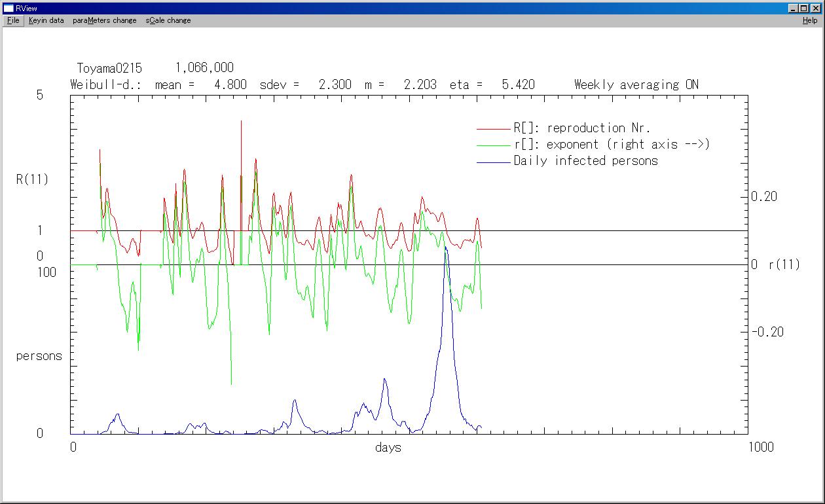The image size is (825, 504).
Task: Click the eta value '5.420'
Action: coord(518,84)
